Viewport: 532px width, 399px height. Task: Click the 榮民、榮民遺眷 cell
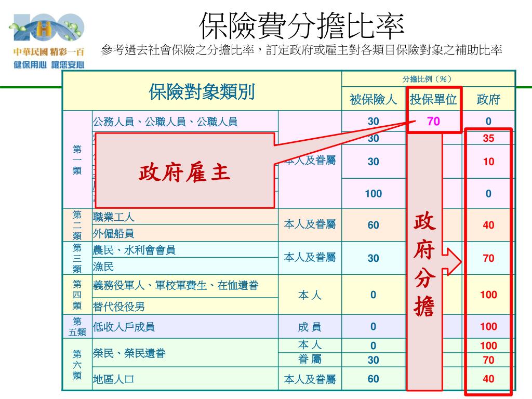click(x=185, y=353)
